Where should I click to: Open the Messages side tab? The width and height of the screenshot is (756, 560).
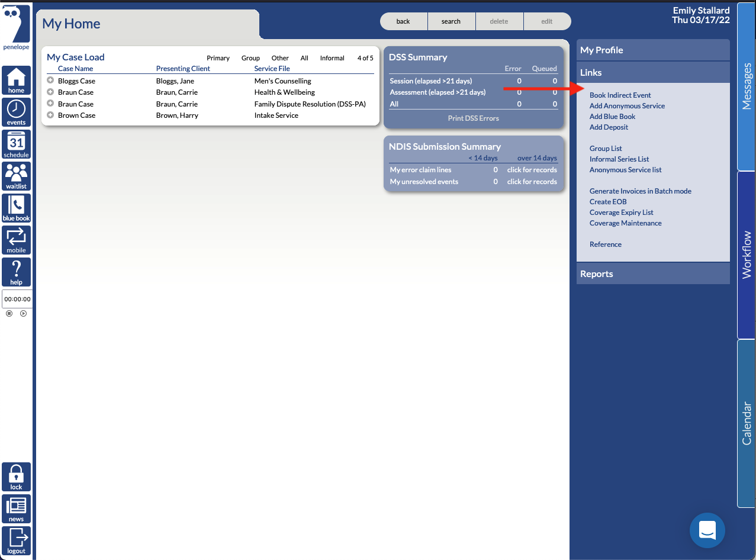pyautogui.click(x=747, y=86)
